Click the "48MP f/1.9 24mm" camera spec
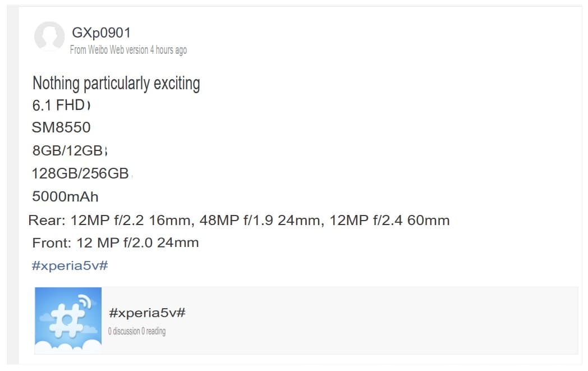 [259, 221]
